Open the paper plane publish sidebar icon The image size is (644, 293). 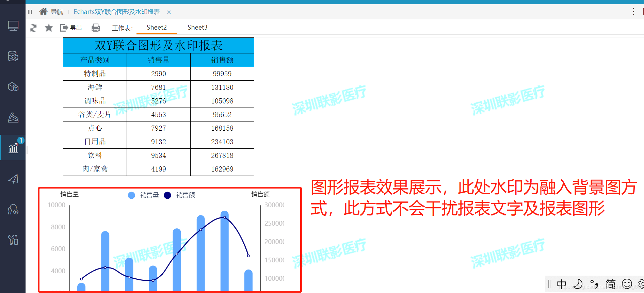(x=13, y=179)
